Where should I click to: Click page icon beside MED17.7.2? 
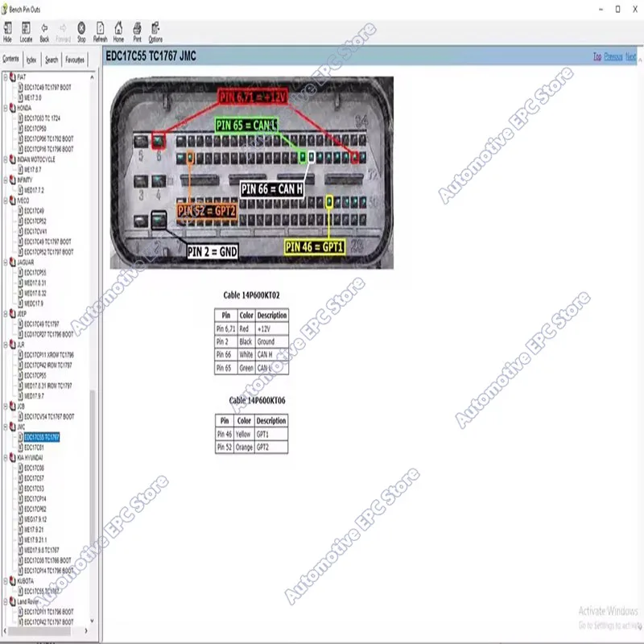(20, 190)
